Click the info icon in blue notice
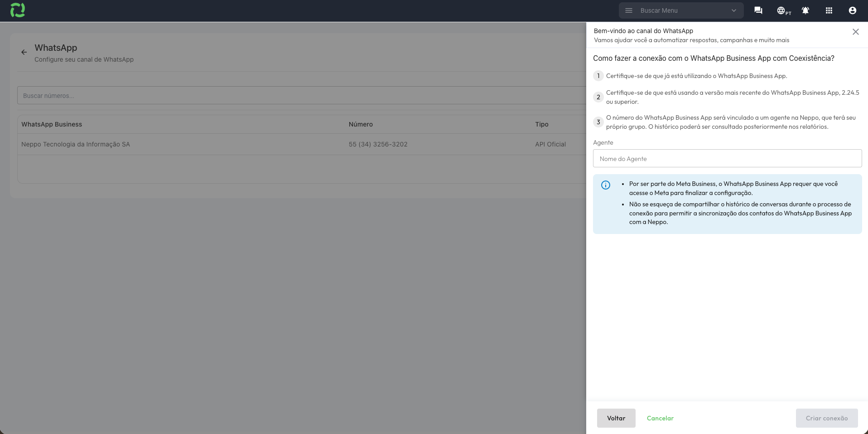Image resolution: width=868 pixels, height=434 pixels. click(606, 185)
